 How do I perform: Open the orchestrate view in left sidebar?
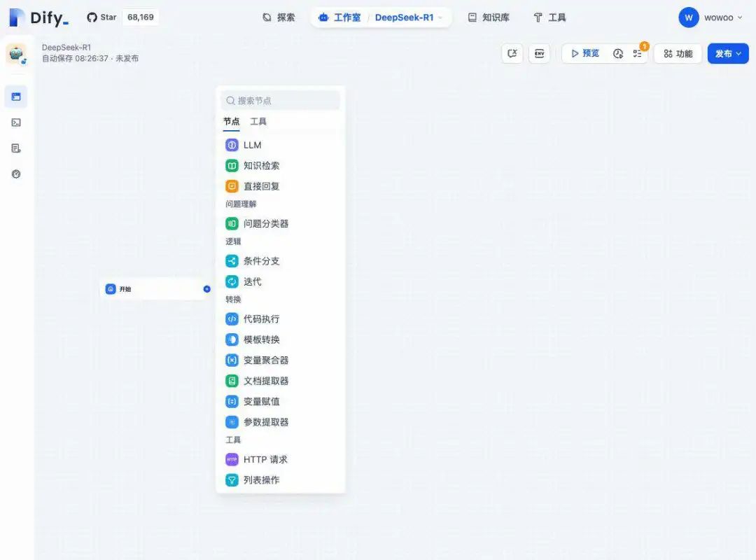pos(16,97)
